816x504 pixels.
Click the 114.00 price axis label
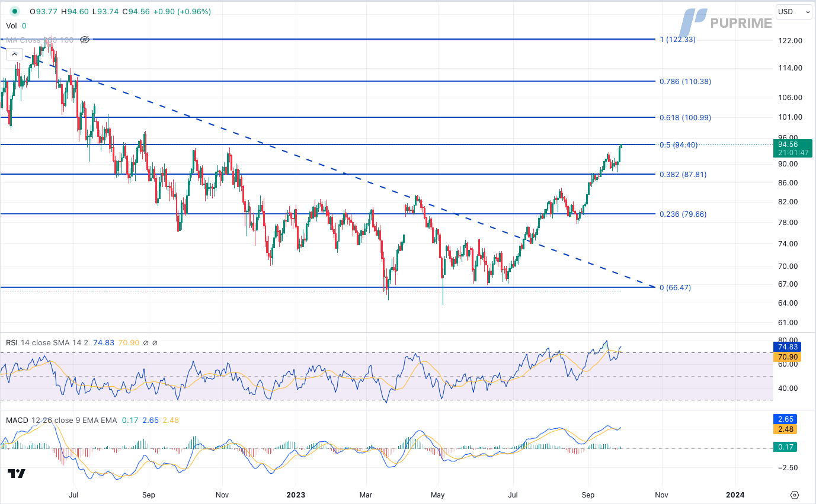(790, 68)
